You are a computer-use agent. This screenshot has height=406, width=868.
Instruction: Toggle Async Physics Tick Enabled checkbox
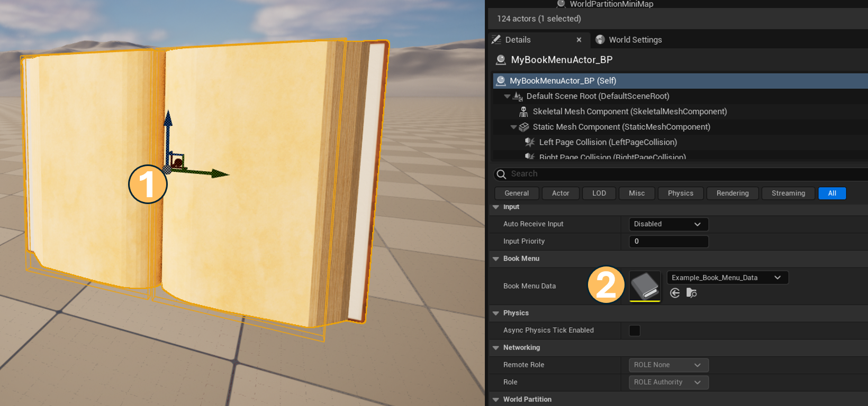[x=635, y=330]
